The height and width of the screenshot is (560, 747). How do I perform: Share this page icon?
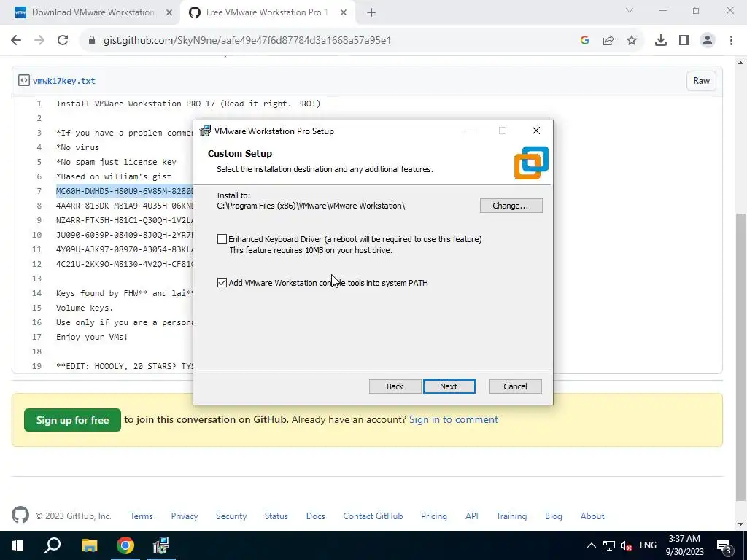click(608, 41)
